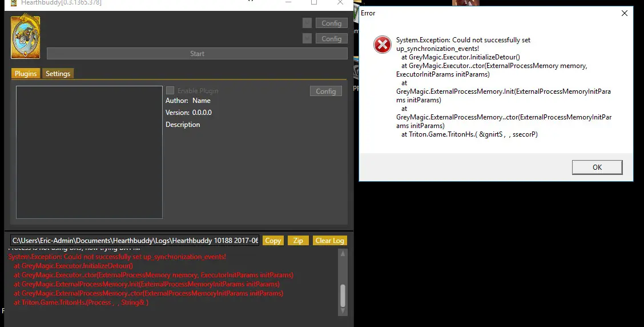Switch to the Settings tab
The image size is (644, 327).
click(58, 74)
